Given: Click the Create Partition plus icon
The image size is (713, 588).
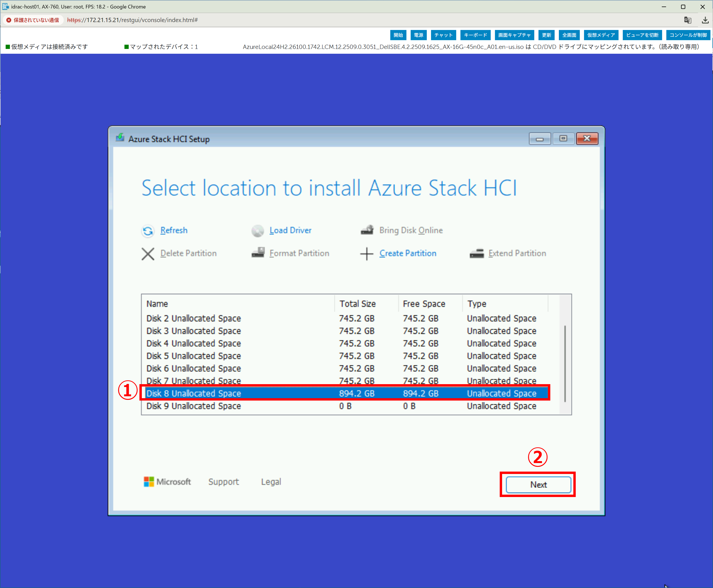Looking at the screenshot, I should pyautogui.click(x=366, y=254).
